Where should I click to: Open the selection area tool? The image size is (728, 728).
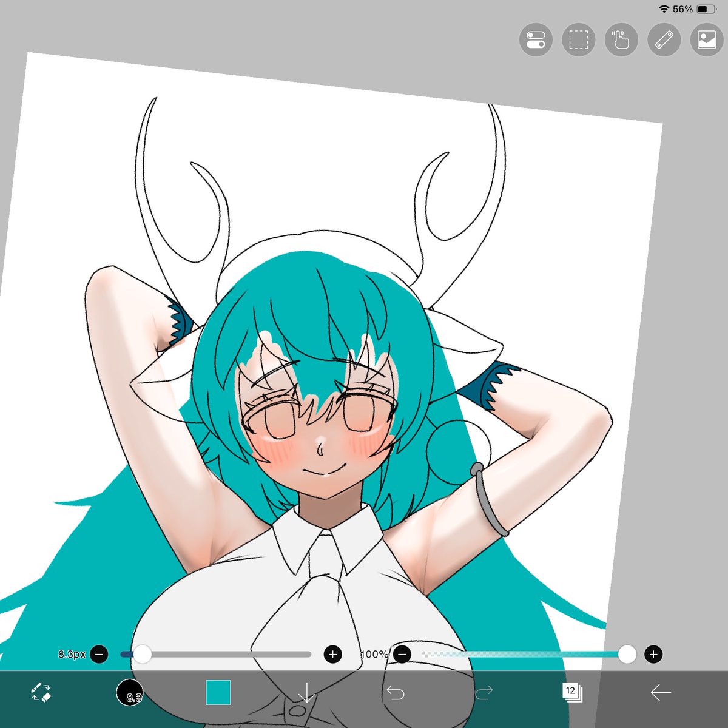(579, 41)
